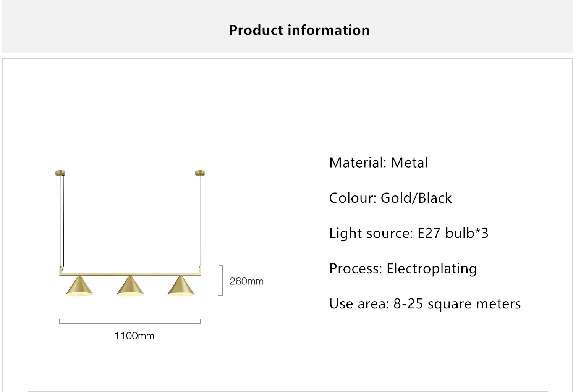The image size is (573, 392).
Task: Click the word Electroplating
Action: [432, 268]
